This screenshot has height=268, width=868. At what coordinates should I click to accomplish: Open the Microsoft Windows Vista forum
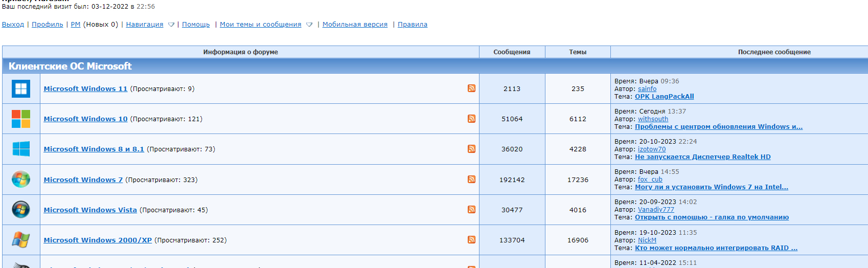90,210
